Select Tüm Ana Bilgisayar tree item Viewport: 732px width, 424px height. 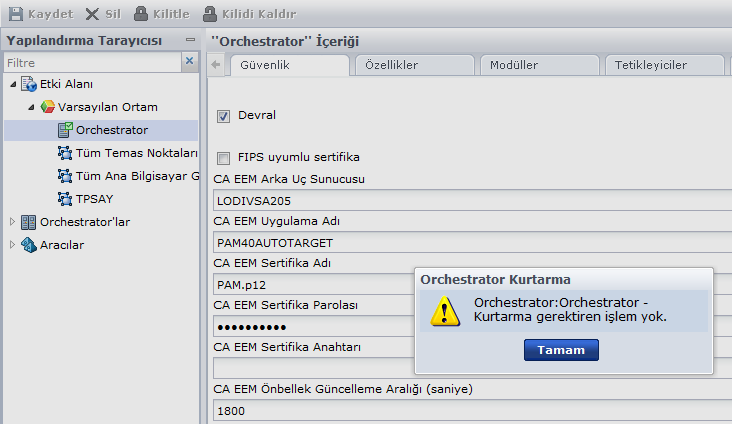pos(138,176)
